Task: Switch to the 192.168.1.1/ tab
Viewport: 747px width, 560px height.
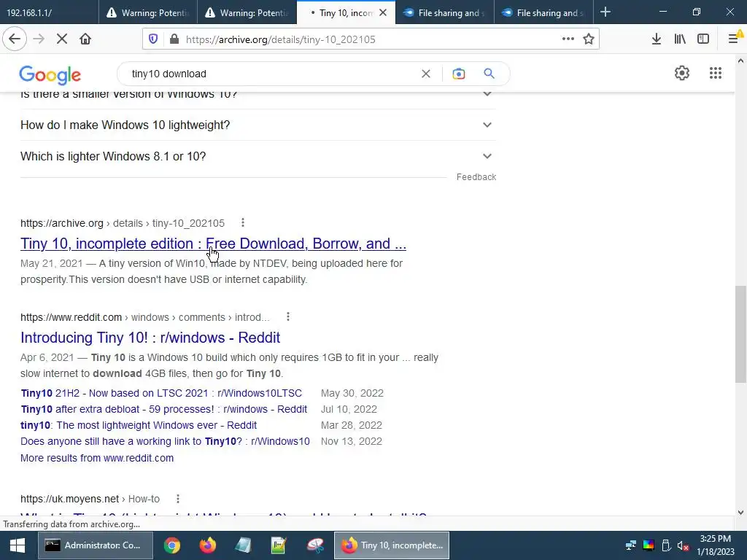Action: pyautogui.click(x=49, y=12)
